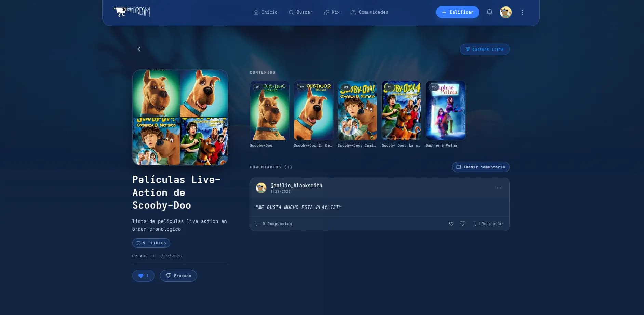644x315 pixels.
Task: Expand the 0 Respuestas replies
Action: (274, 224)
